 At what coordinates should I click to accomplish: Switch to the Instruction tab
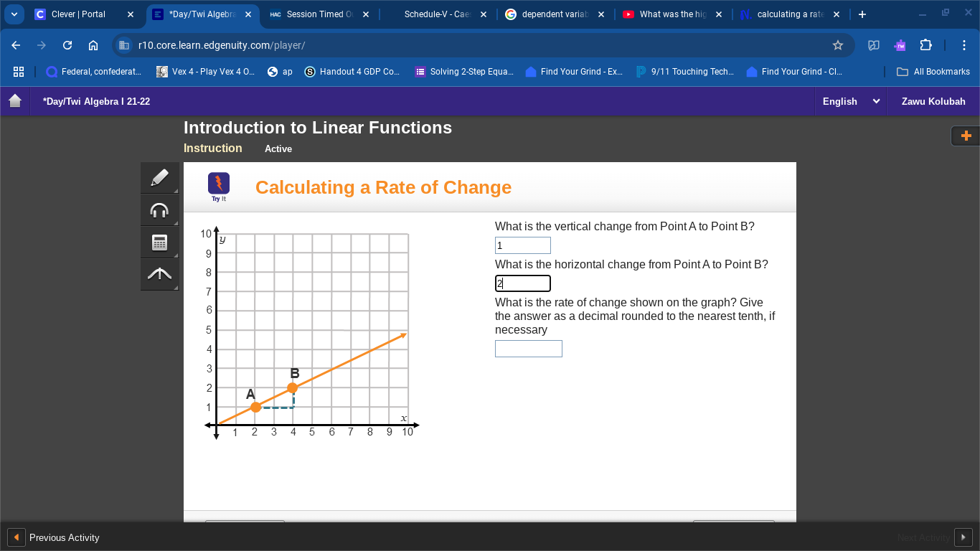click(212, 149)
